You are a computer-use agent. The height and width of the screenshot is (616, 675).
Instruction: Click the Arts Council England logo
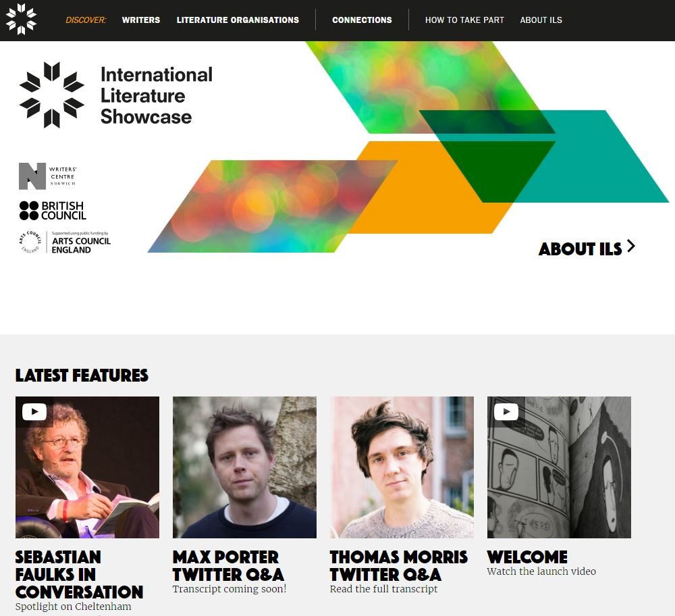pos(65,242)
